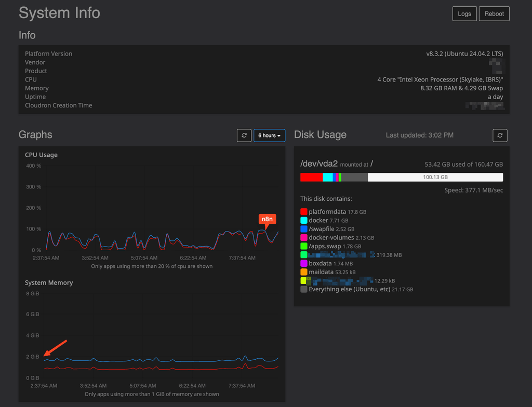This screenshot has width=532, height=407.
Task: Click the 'v8.3.2 (Ubuntu 24.04.2 LTS)' value
Action: [464, 53]
